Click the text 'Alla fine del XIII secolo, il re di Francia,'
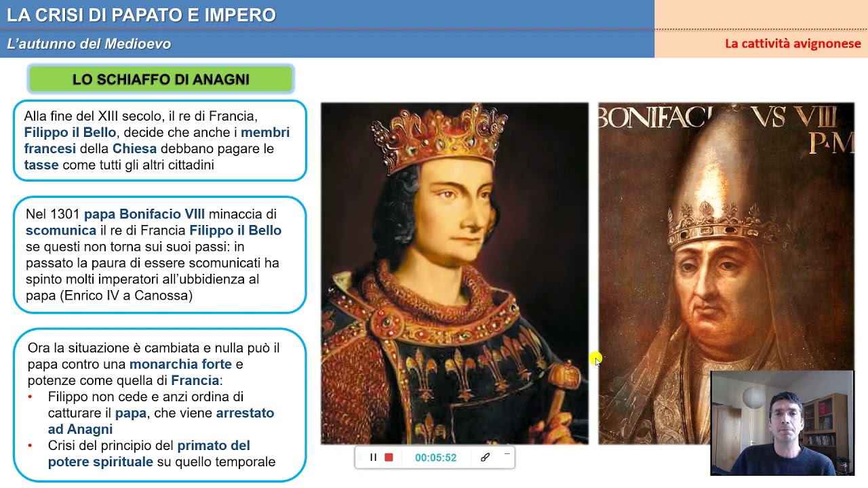 coord(140,116)
